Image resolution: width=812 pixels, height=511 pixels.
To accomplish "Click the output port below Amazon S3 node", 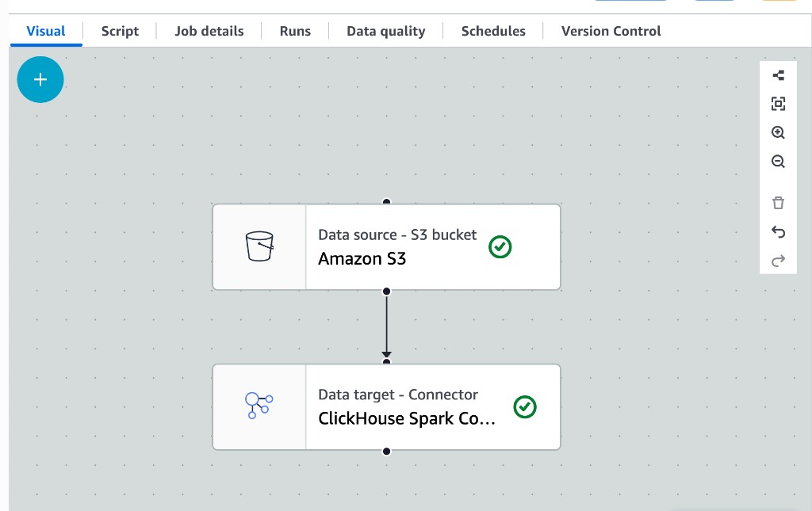I will (x=386, y=292).
